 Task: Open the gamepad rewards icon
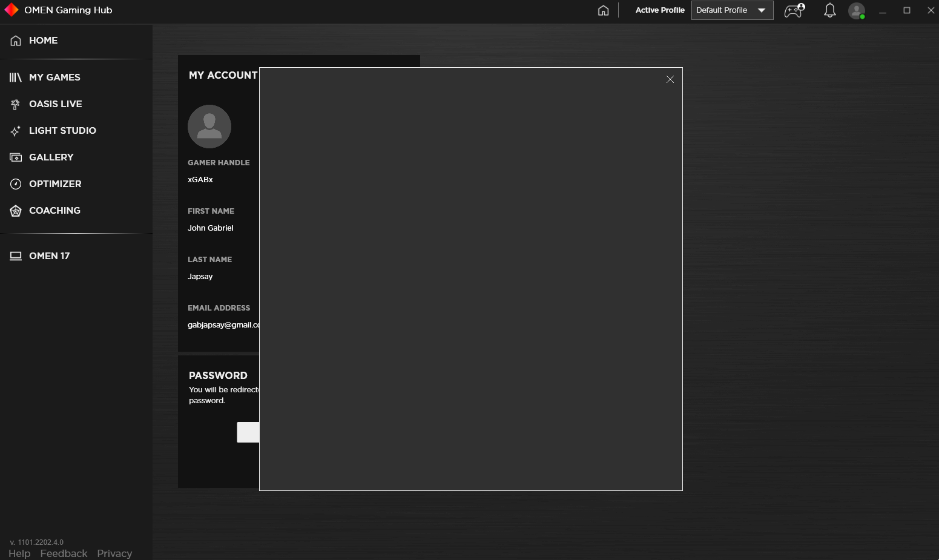point(794,10)
